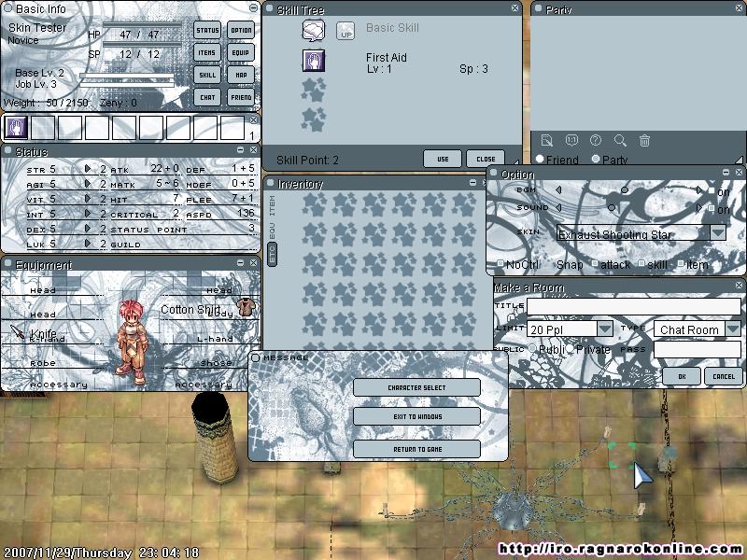Select the First Aid skill icon in Skill Tree
Image resolution: width=747 pixels, height=560 pixels.
[x=314, y=61]
